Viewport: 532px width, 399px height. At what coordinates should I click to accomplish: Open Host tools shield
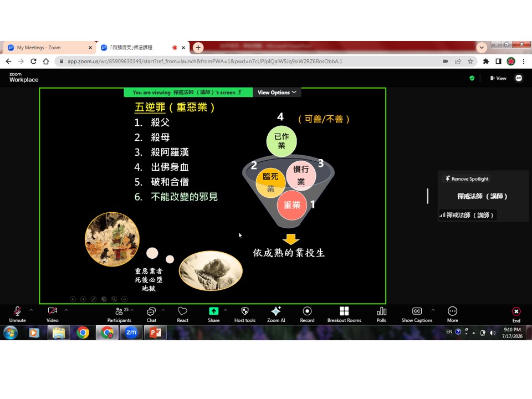[244, 314]
